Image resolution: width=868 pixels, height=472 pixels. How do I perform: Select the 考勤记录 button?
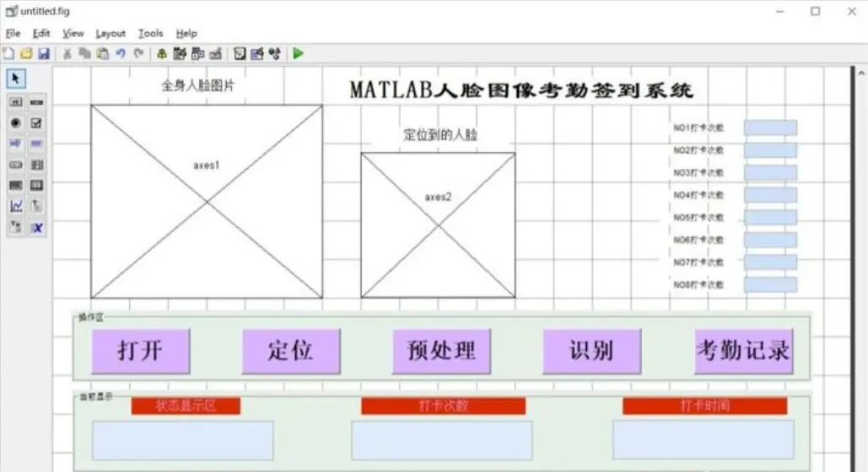(x=744, y=351)
